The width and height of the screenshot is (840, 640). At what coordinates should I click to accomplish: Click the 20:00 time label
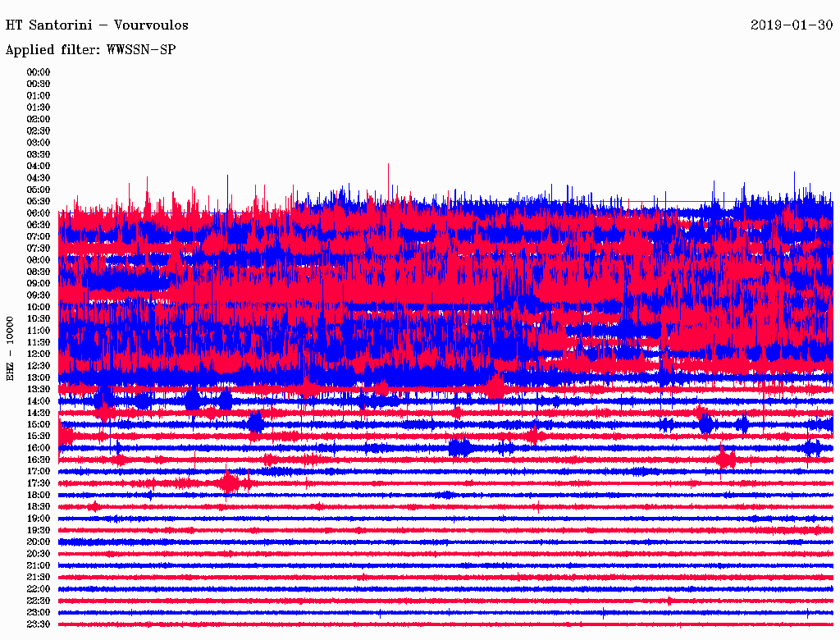(39, 542)
